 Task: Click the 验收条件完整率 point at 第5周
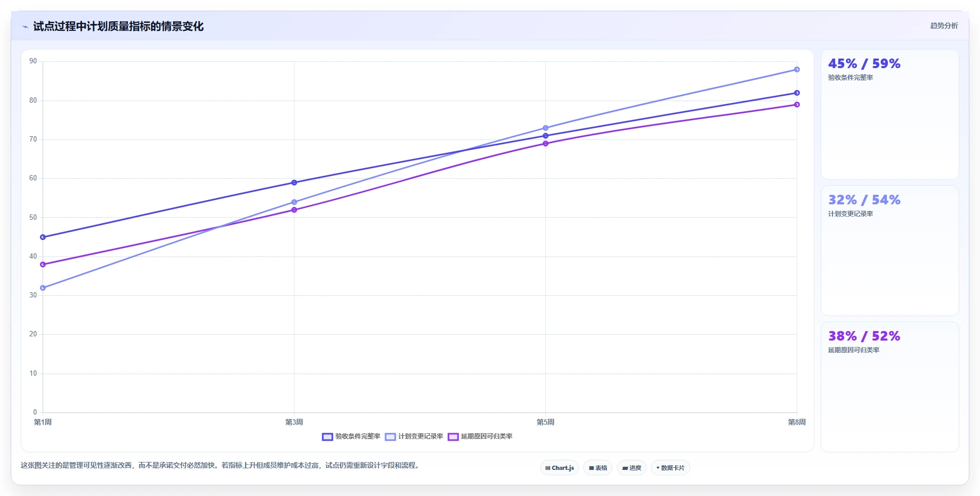[545, 136]
